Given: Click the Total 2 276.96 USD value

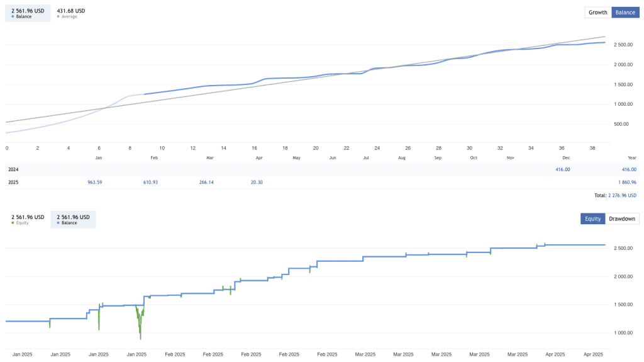Looking at the screenshot, I should click(x=622, y=196).
